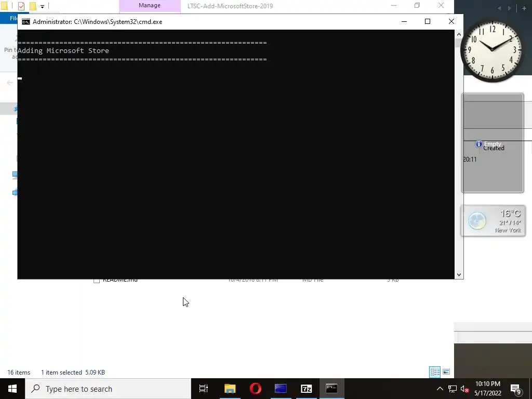Click the New folder icon in the quick access toolbar
The width and height of the screenshot is (532, 399).
click(x=33, y=6)
